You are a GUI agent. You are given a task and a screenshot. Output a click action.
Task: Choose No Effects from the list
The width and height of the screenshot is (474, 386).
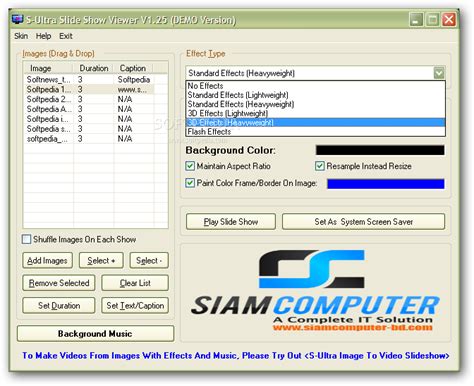[315, 86]
